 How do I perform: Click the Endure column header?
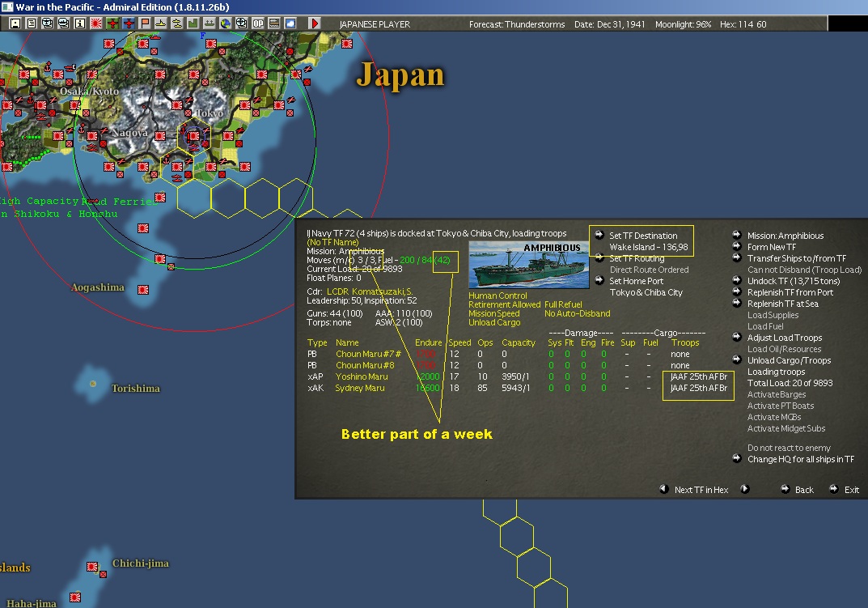click(429, 342)
